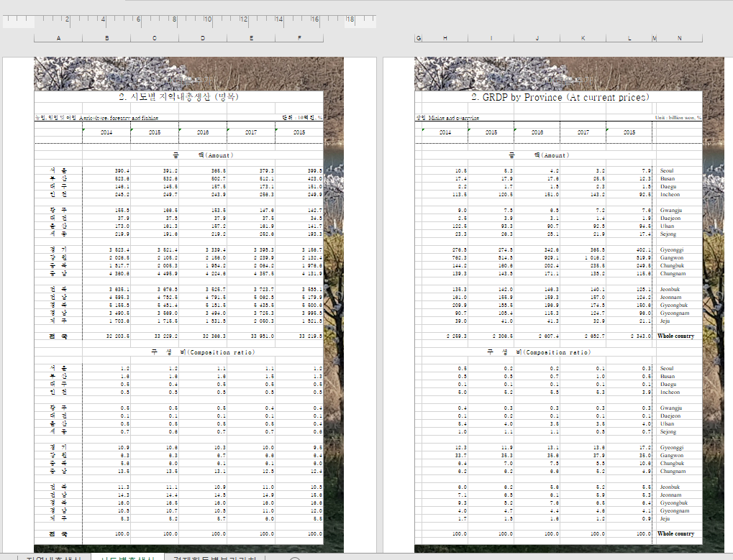Viewport: 733px width, 560px height.
Task: Select column B header
Action: pyautogui.click(x=106, y=38)
